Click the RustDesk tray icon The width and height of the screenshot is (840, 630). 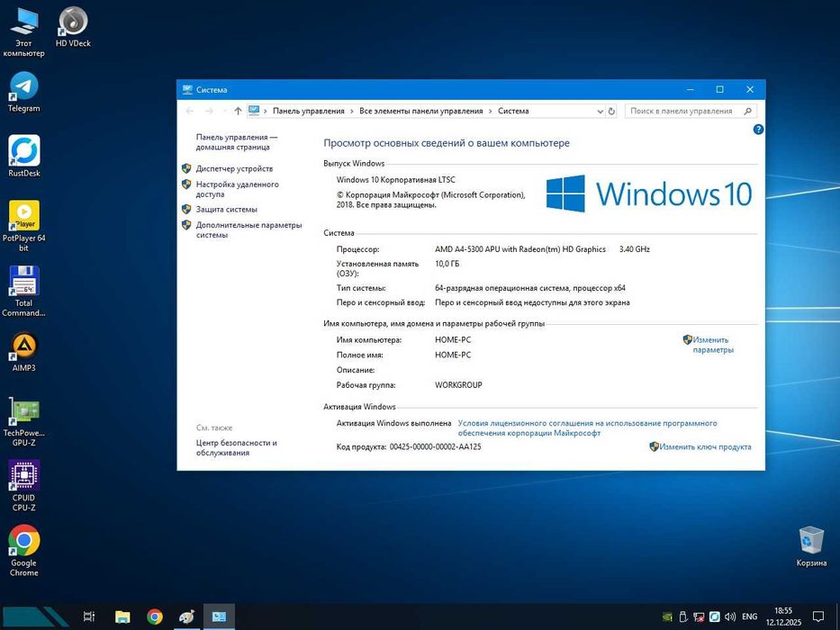714,616
